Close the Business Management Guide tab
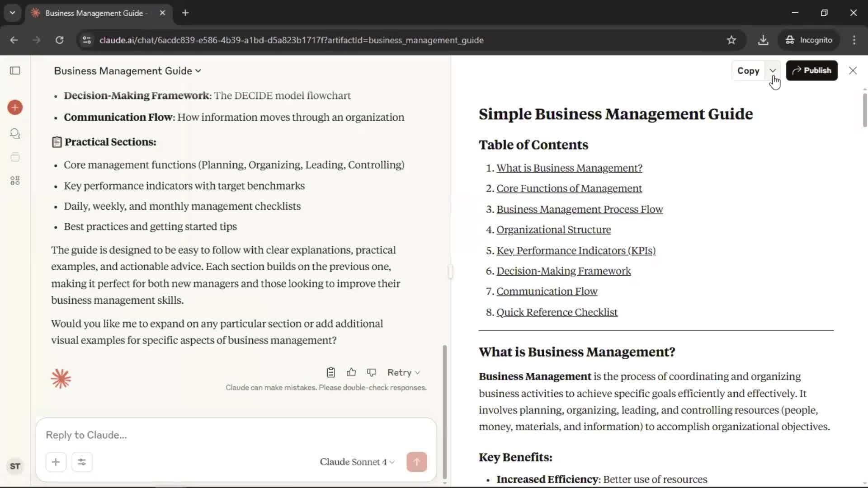 (162, 13)
